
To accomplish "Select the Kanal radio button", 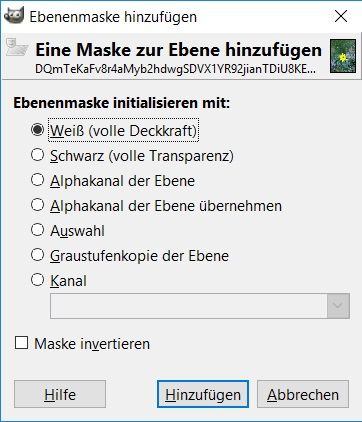I will (37, 280).
